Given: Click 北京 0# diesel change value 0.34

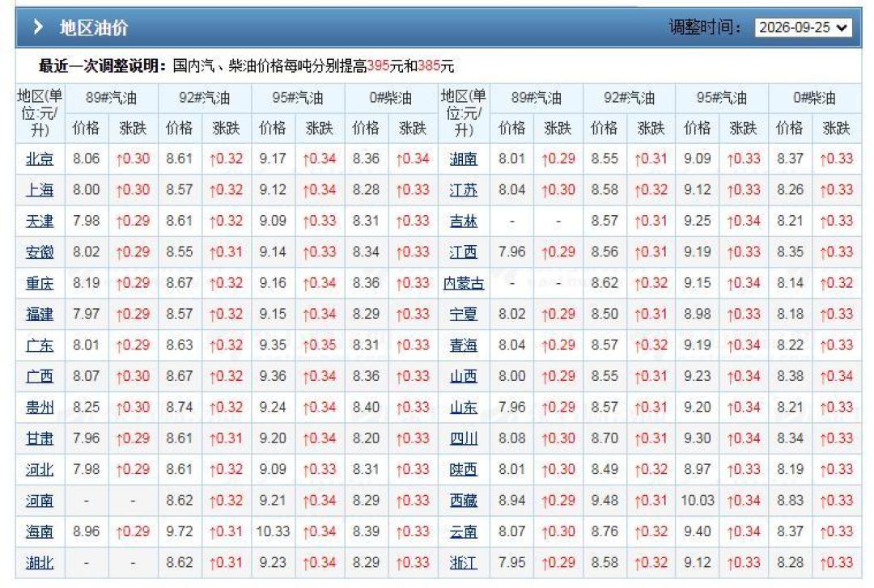Looking at the screenshot, I should (x=413, y=159).
